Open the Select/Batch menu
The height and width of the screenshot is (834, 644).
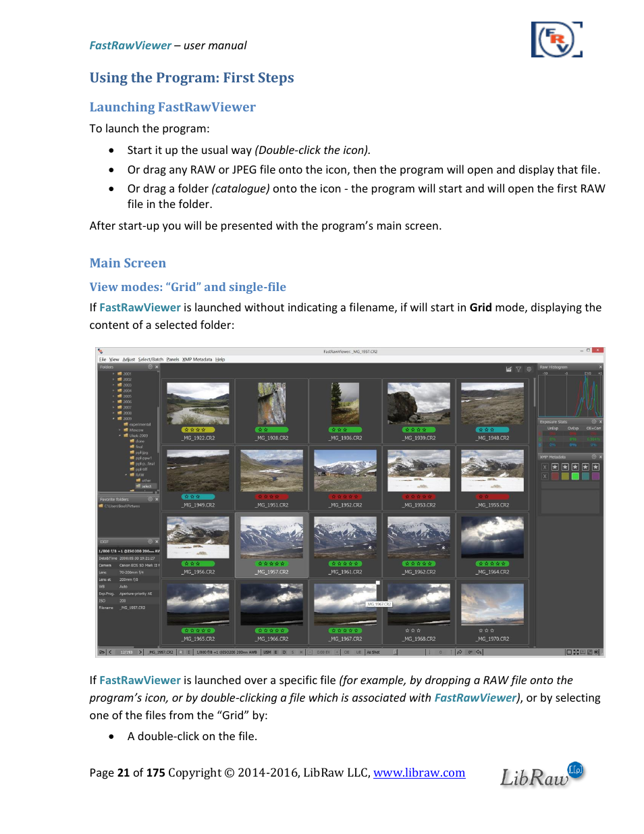click(151, 359)
